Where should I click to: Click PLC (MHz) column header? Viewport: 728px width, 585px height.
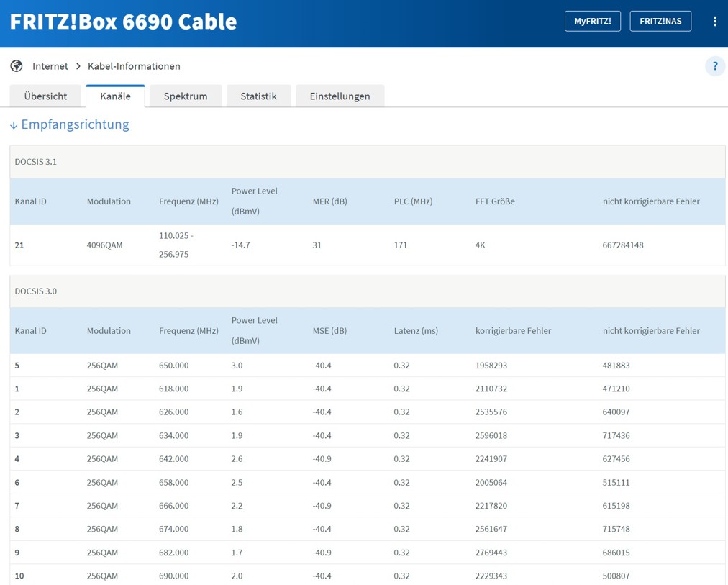[413, 201]
